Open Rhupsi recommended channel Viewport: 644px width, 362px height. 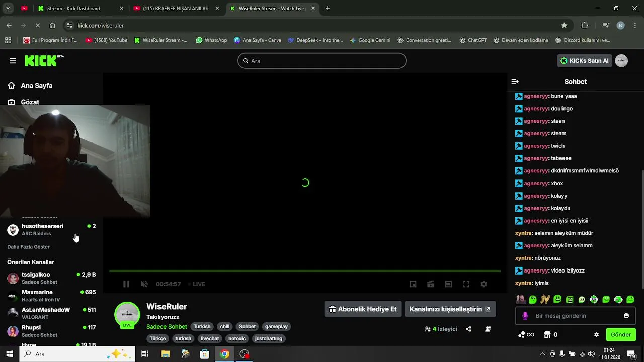(x=51, y=331)
